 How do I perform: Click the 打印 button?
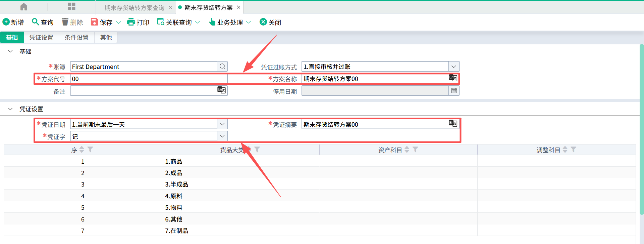click(138, 22)
